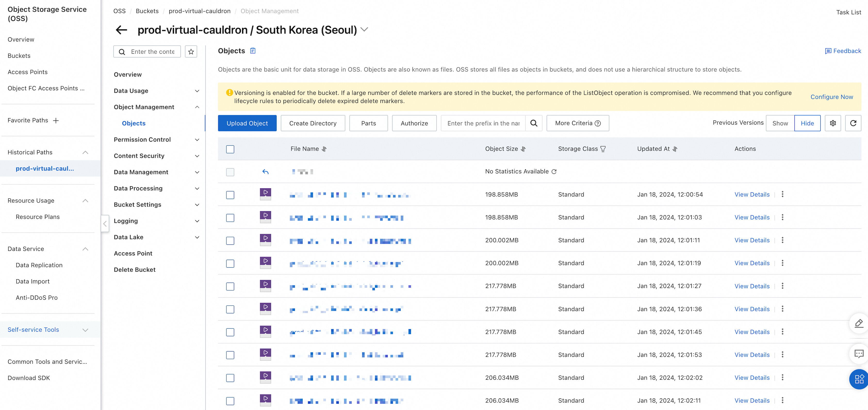Expand the Content Security section
This screenshot has width=868, height=410.
click(x=197, y=156)
